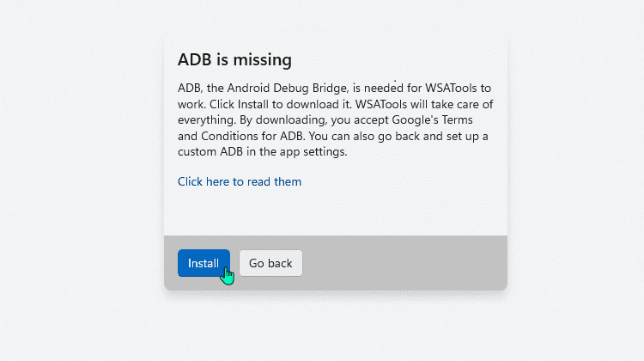Dismiss the dialog using Go back
644x361 pixels.
270,263
